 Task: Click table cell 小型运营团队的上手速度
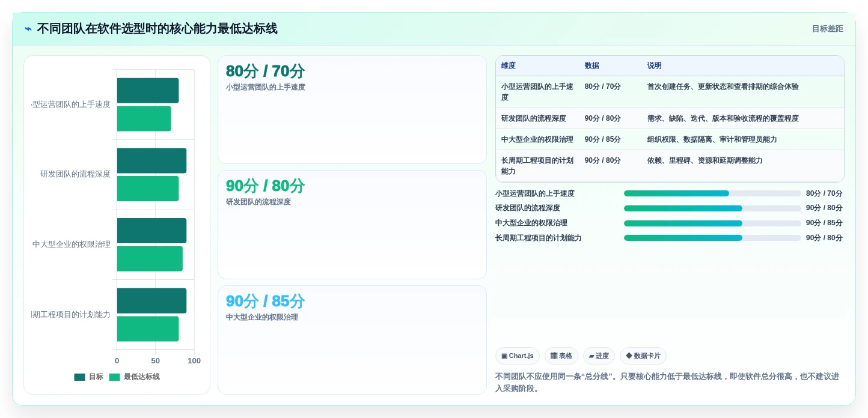(537, 92)
